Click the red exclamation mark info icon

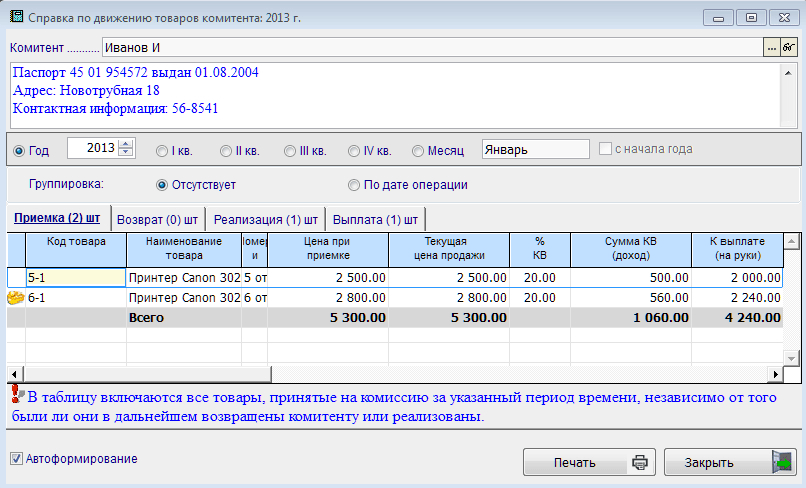point(17,394)
